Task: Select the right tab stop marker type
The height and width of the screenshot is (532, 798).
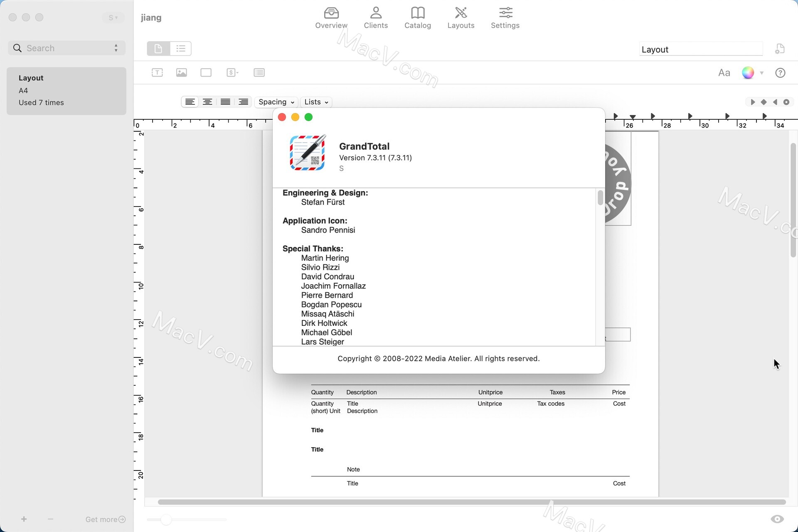Action: 775,102
